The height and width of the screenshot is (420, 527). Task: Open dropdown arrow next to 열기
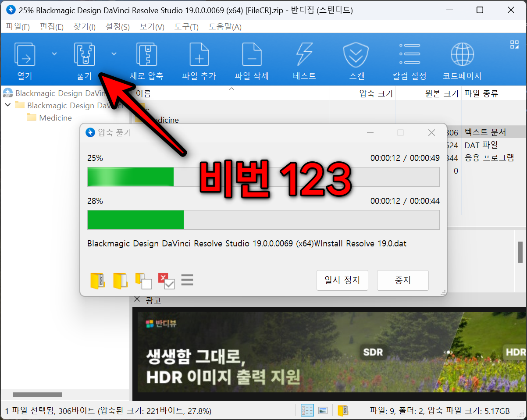[54, 53]
